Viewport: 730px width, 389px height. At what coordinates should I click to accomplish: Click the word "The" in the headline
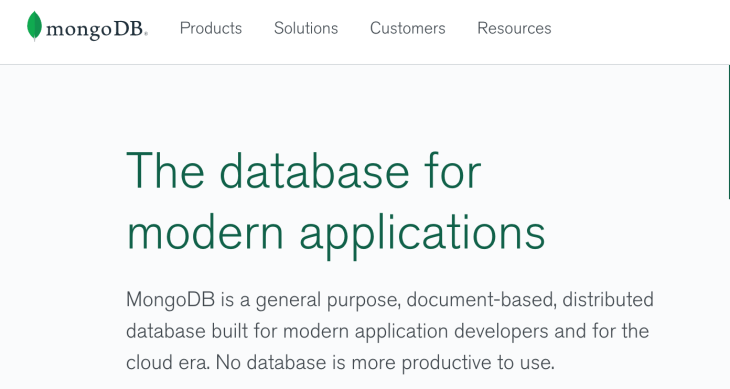pos(165,171)
